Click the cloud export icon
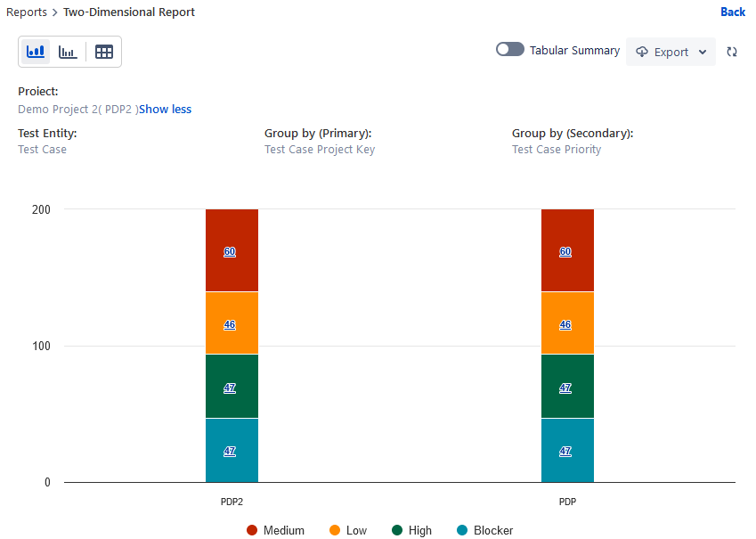The image size is (756, 539). tap(642, 52)
